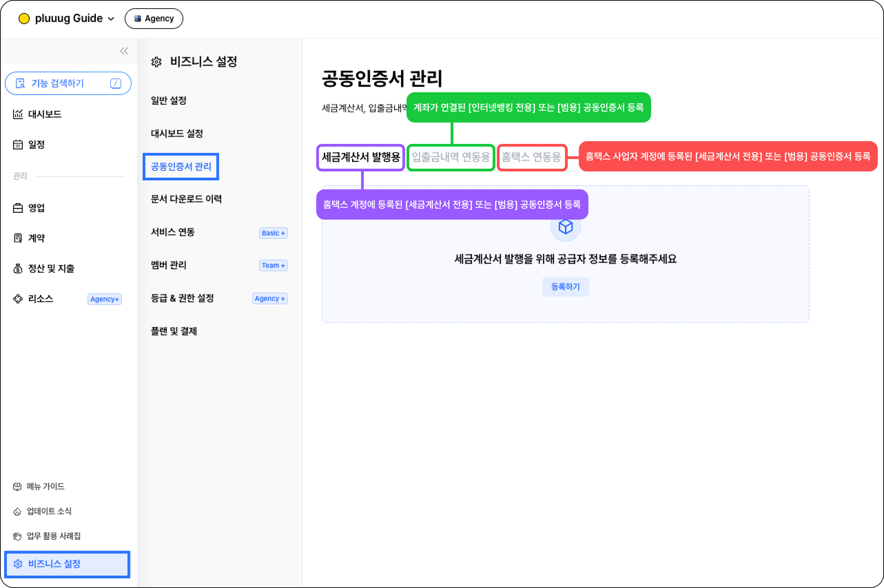This screenshot has width=884, height=588.
Task: Click the 대시보드 chart icon
Action: [18, 114]
